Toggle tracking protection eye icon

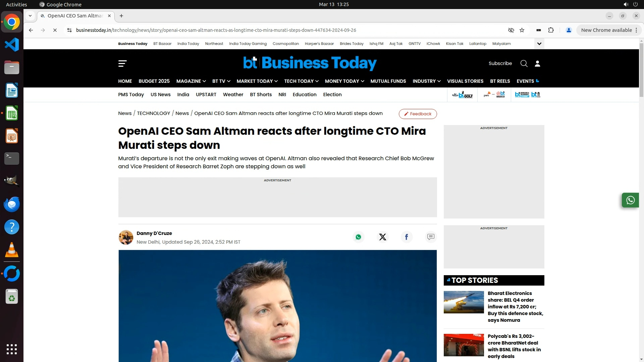point(511,30)
